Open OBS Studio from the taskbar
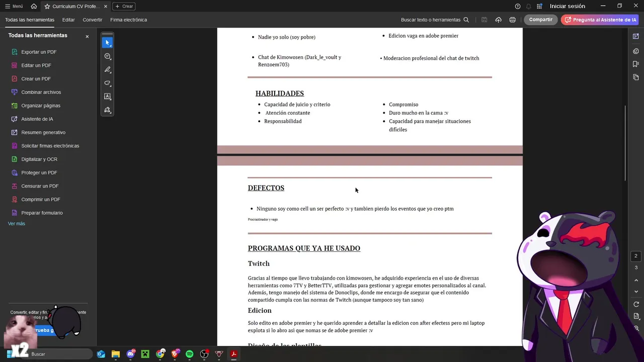This screenshot has height=362, width=644. point(204,354)
